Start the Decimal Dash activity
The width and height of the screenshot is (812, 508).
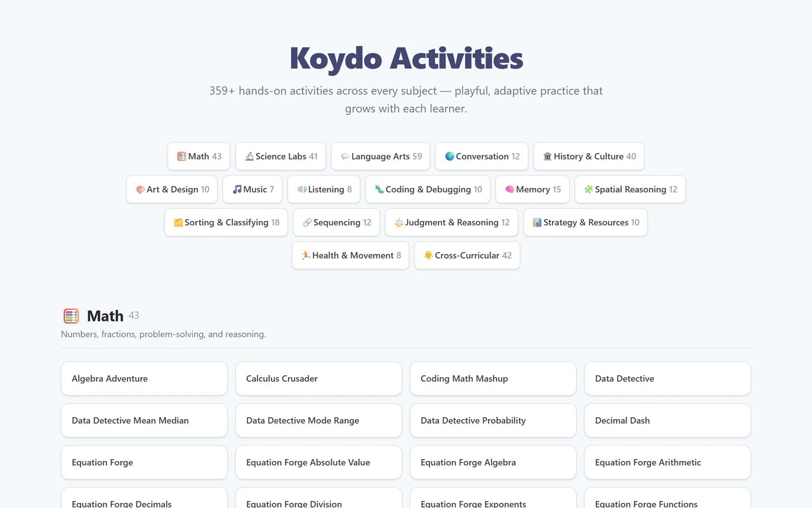pyautogui.click(x=667, y=420)
